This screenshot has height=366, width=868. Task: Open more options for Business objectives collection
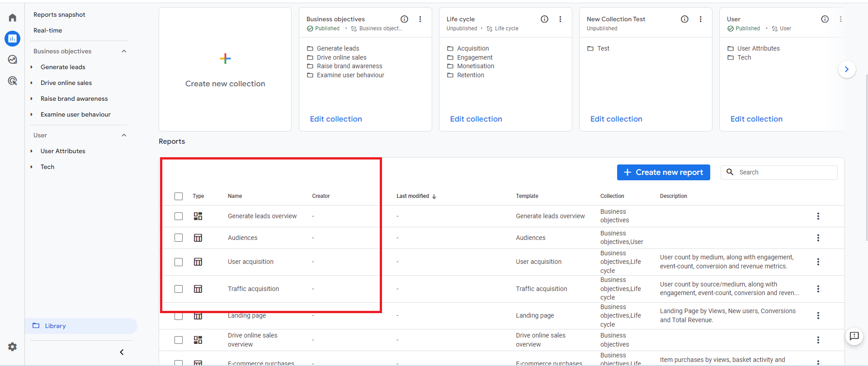click(x=420, y=19)
